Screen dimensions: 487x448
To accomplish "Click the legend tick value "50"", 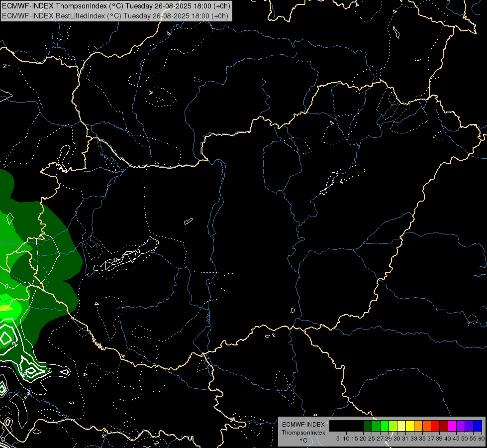I will click(x=464, y=439).
